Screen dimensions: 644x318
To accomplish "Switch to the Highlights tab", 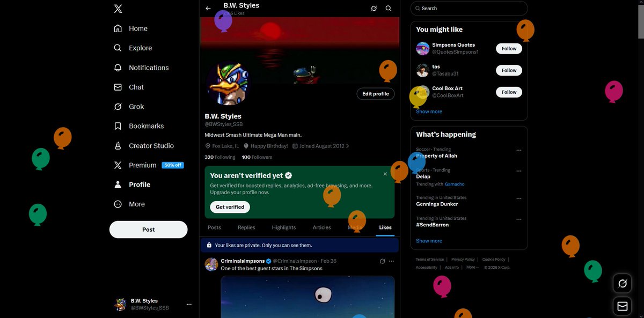I will click(284, 227).
